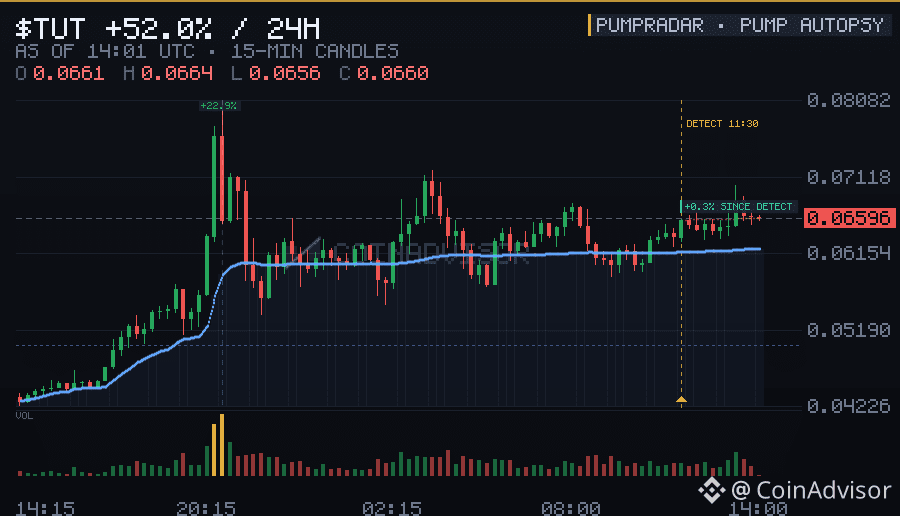The width and height of the screenshot is (900, 516).
Task: Click the yellow detect triangle marker
Action: tap(681, 399)
